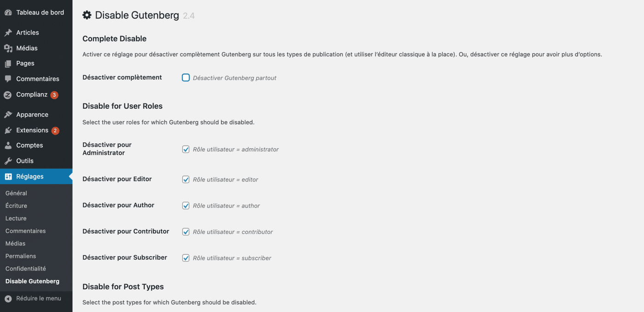
Task: Open the Réglages settings menu
Action: click(x=30, y=176)
